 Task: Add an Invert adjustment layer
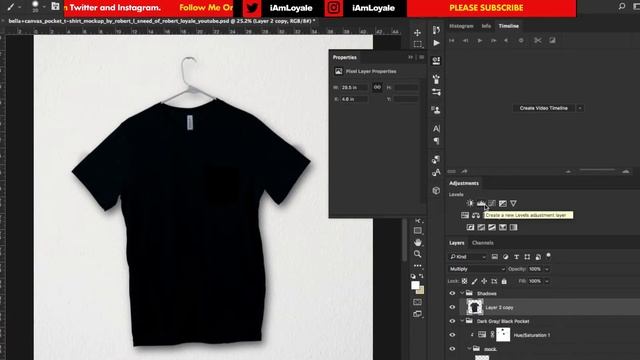pos(470,227)
